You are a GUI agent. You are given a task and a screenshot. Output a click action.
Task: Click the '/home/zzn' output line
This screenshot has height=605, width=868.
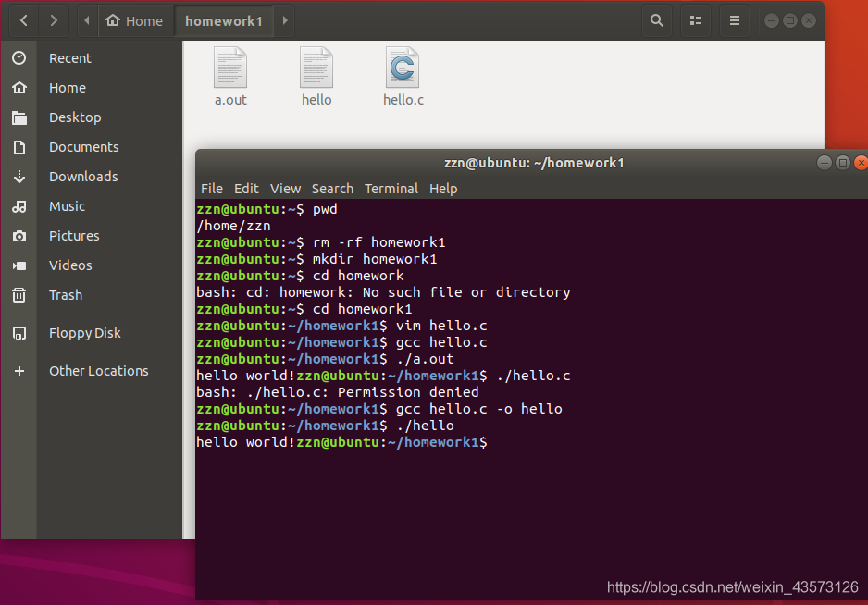(x=233, y=226)
